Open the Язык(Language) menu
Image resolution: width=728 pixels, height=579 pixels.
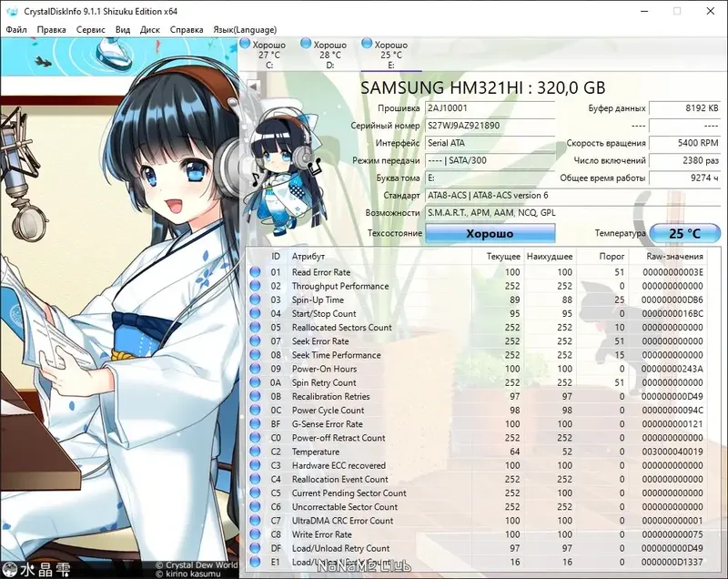tap(245, 30)
